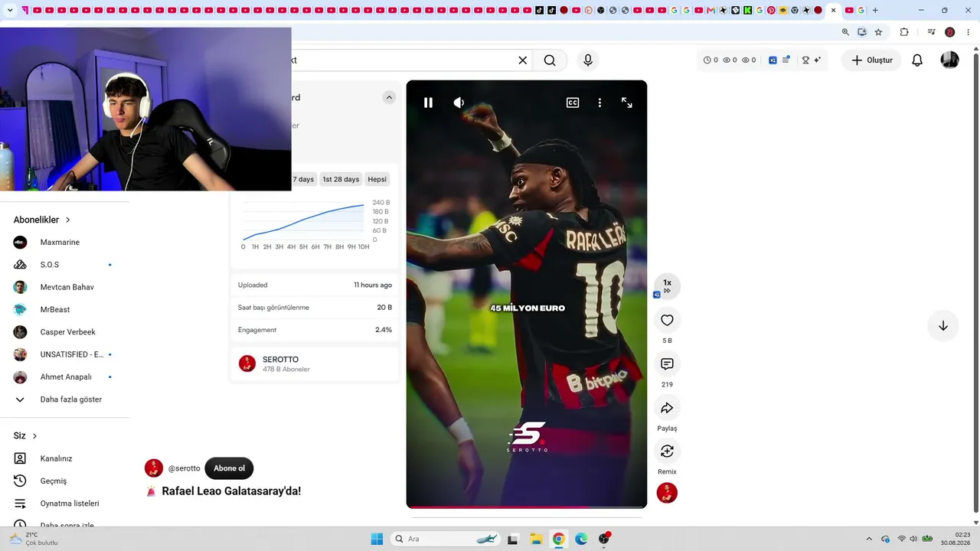The image size is (980, 551).
Task: Mute the Shorts video volume
Action: click(459, 103)
